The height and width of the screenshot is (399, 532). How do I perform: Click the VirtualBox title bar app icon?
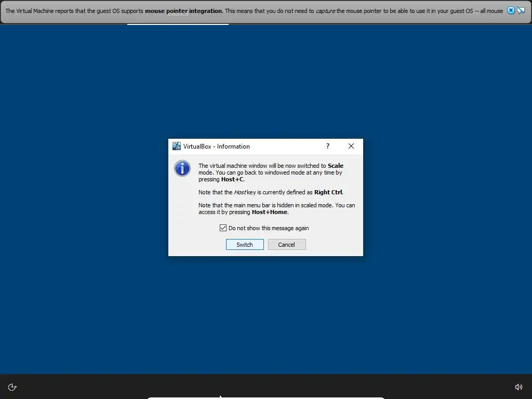pyautogui.click(x=177, y=146)
